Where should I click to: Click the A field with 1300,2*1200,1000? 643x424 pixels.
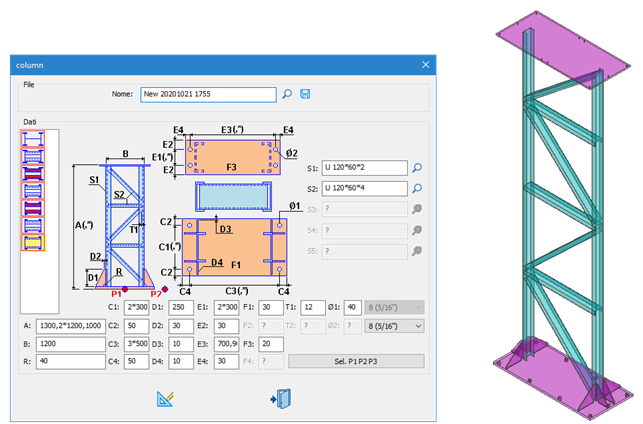click(x=71, y=326)
